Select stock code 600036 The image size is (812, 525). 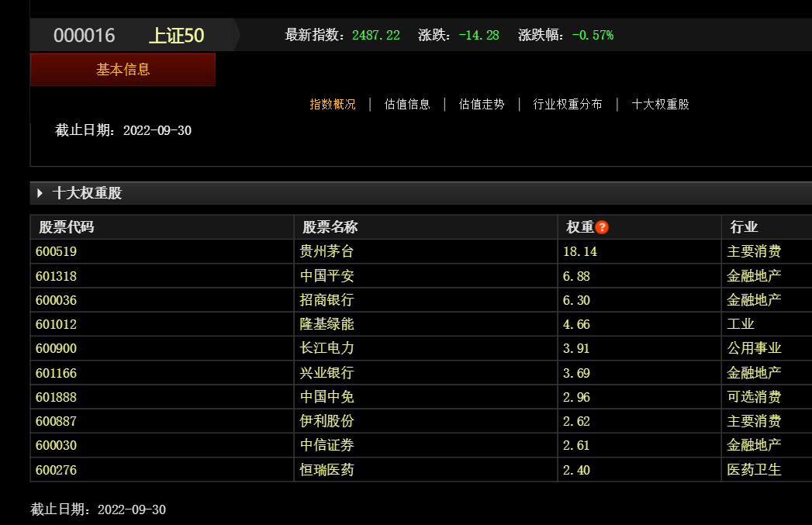56,300
